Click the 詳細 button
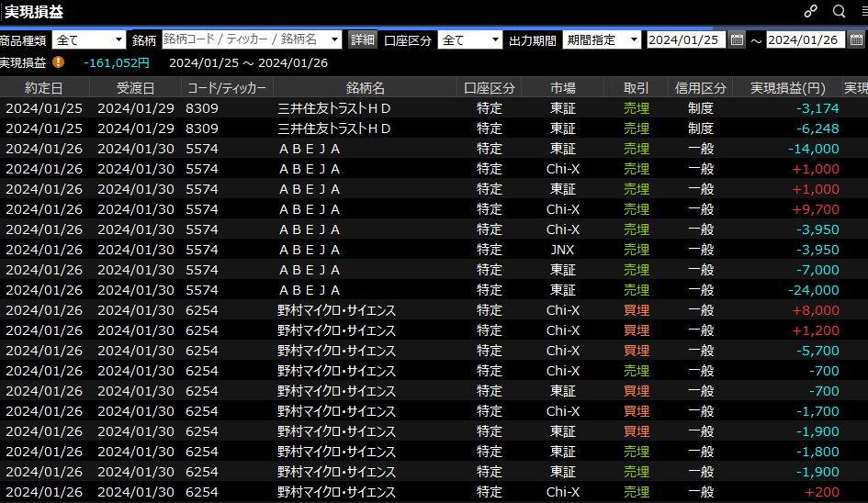 (x=363, y=39)
